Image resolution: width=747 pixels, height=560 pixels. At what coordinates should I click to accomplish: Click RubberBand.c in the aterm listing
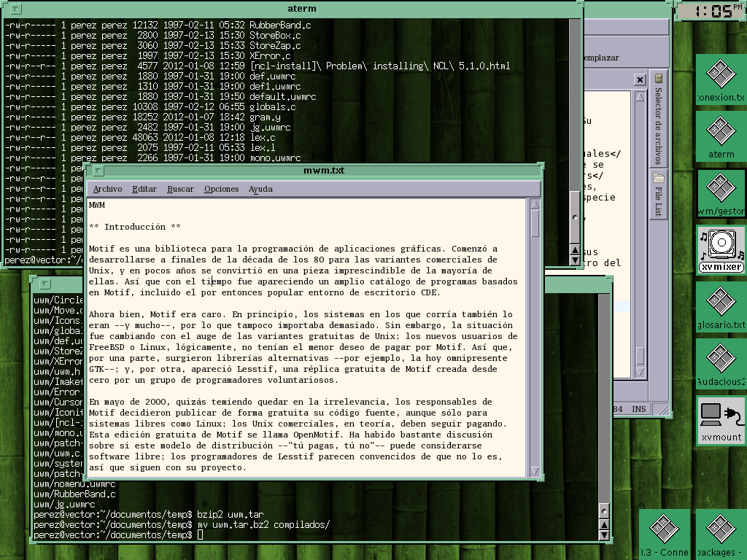pos(280,26)
